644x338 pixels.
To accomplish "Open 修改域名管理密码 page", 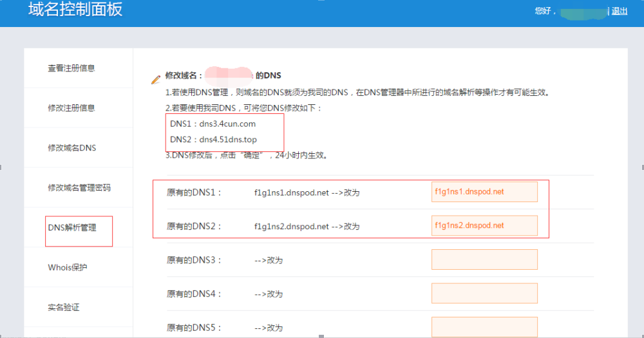I will 79,188.
